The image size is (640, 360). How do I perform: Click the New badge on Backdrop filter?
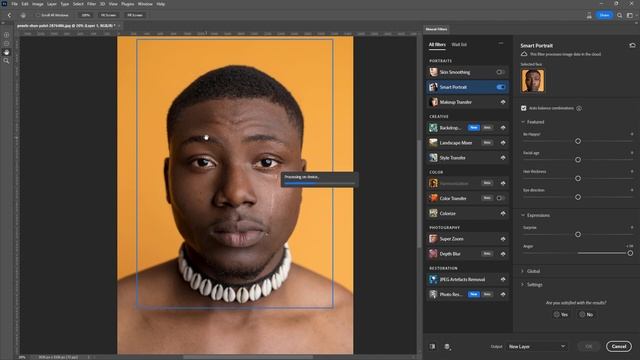[473, 128]
